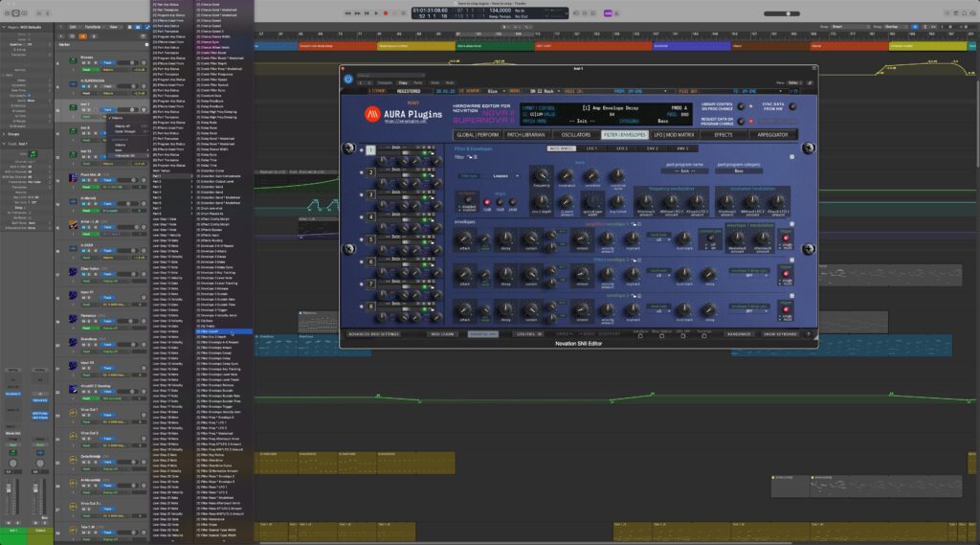Click the Compare button in plugin header

(x=385, y=82)
